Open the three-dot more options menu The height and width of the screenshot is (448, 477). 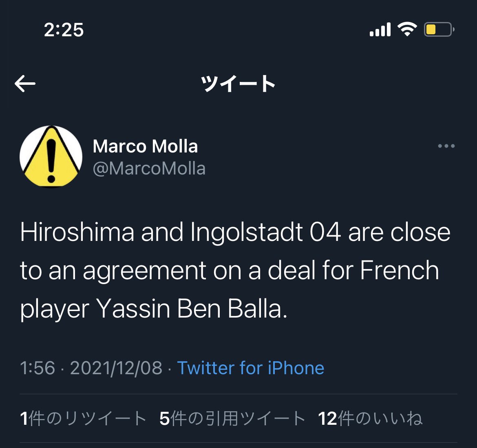(x=446, y=146)
